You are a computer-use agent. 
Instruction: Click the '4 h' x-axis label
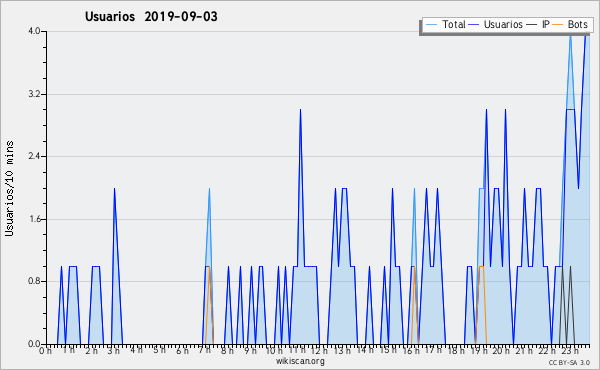point(136,350)
